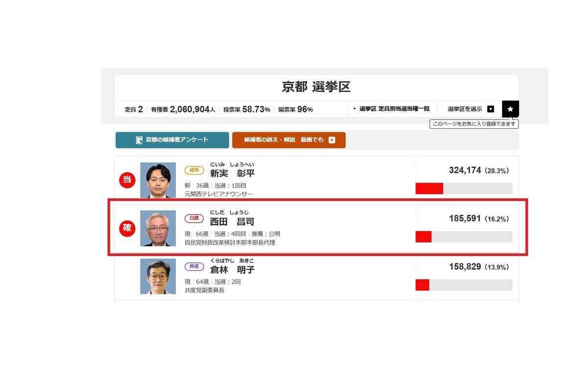Click 倉林 明子 candidate photo
This screenshot has width=588, height=378.
pos(158,276)
